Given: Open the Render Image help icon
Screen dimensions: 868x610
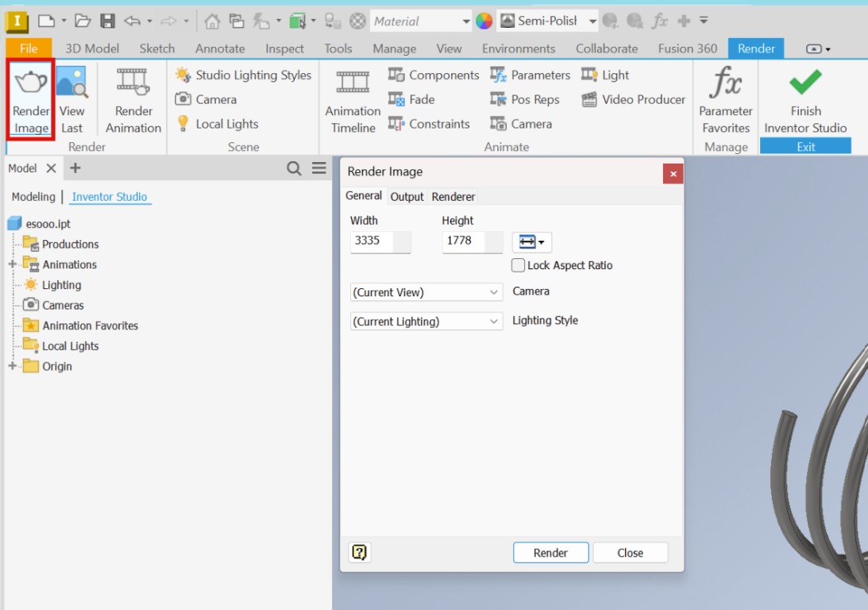Looking at the screenshot, I should [359, 552].
